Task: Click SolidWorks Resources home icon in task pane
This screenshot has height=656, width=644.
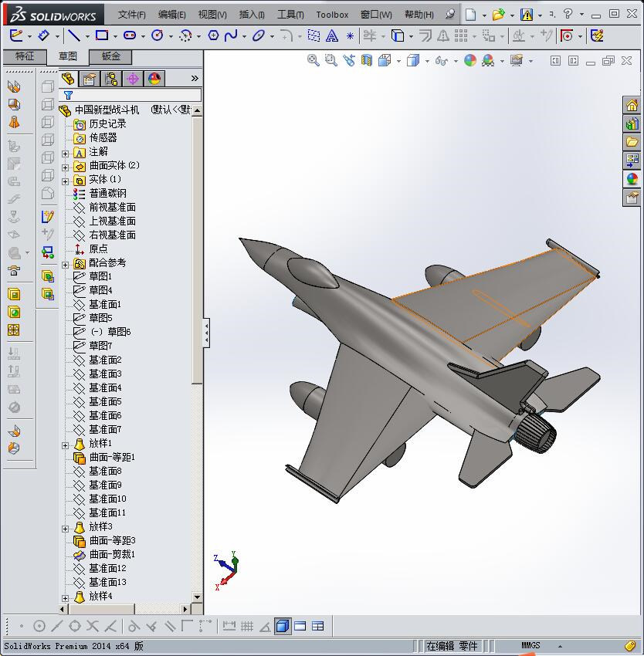Action: [632, 105]
